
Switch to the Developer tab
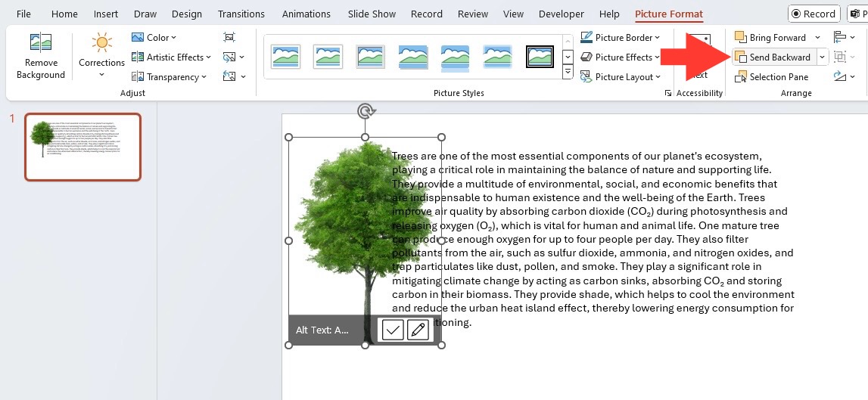pyautogui.click(x=562, y=14)
